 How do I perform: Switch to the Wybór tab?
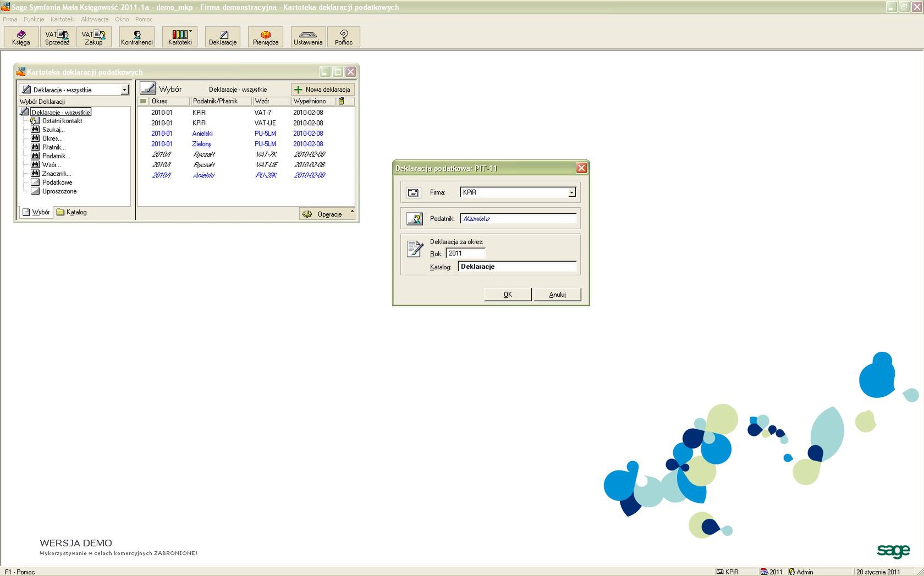pyautogui.click(x=36, y=212)
